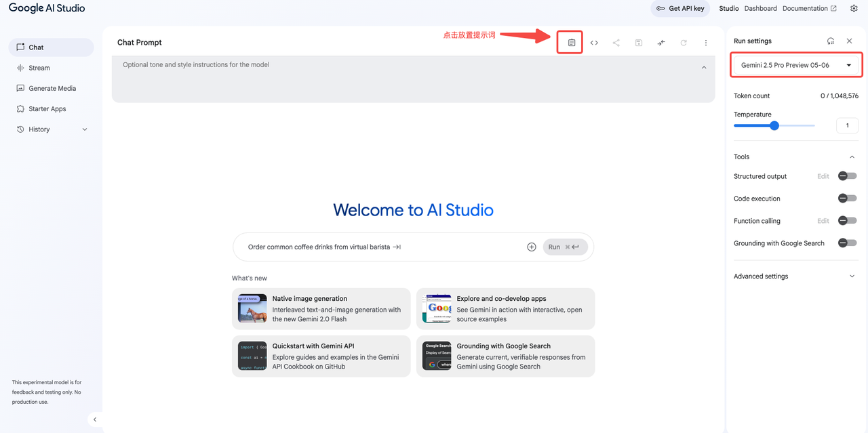This screenshot has width=868, height=433.
Task: Open Dashboard in top bar
Action: click(x=760, y=9)
